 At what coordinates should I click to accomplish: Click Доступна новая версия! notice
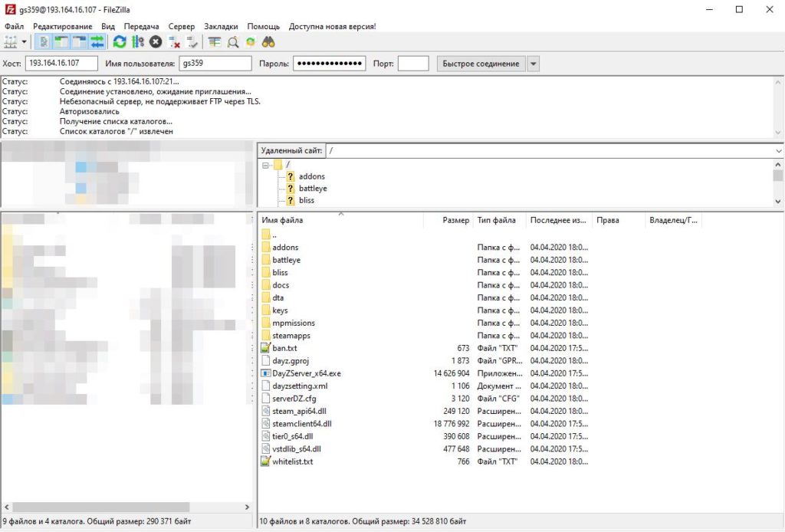pos(332,26)
